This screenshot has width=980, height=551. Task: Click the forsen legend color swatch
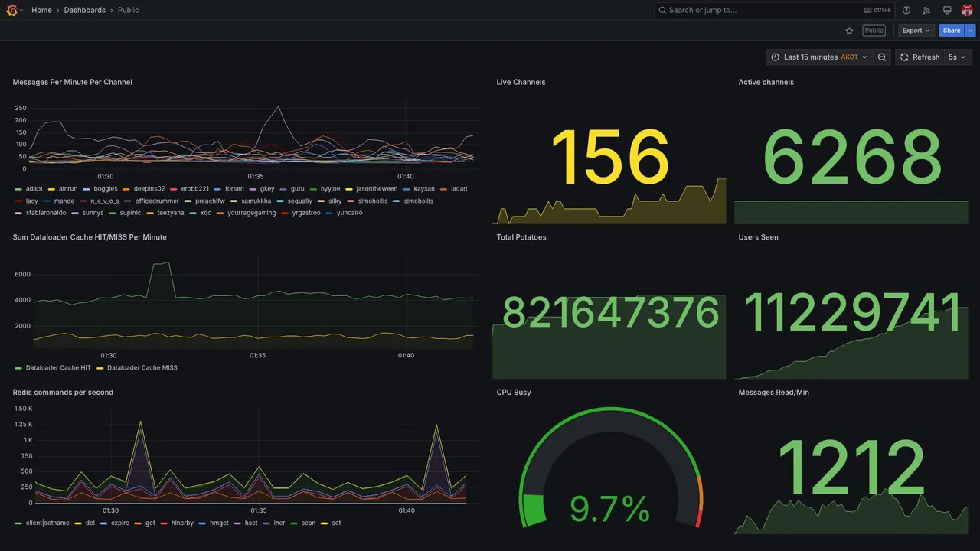[x=217, y=189]
